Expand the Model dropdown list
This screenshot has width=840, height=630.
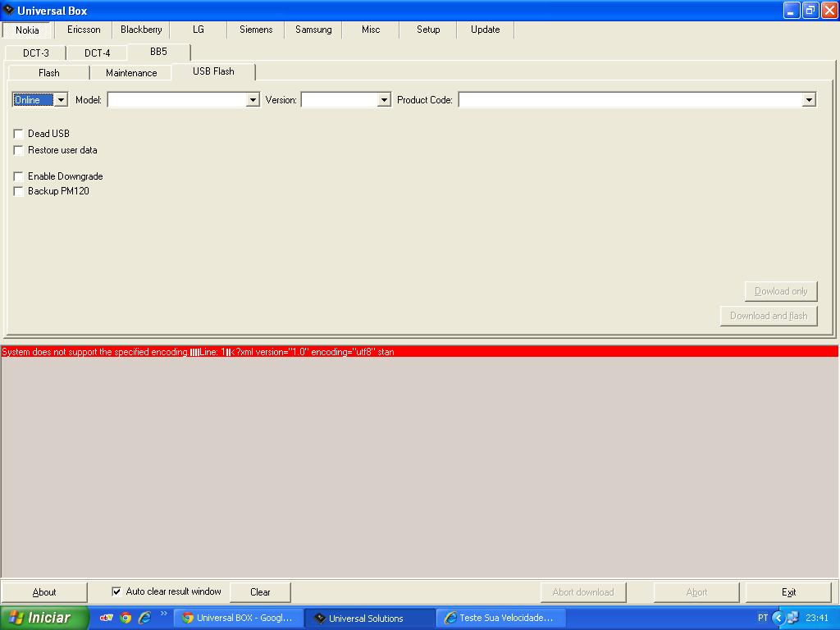pos(253,100)
